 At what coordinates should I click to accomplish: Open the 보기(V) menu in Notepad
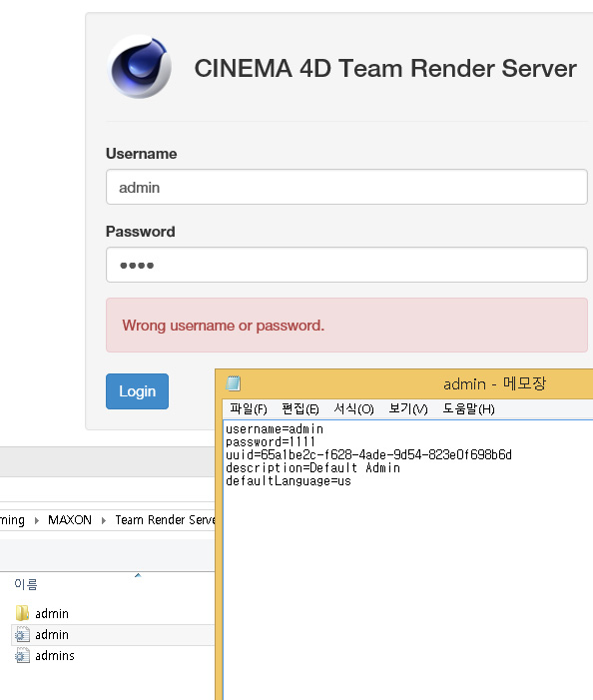click(408, 409)
